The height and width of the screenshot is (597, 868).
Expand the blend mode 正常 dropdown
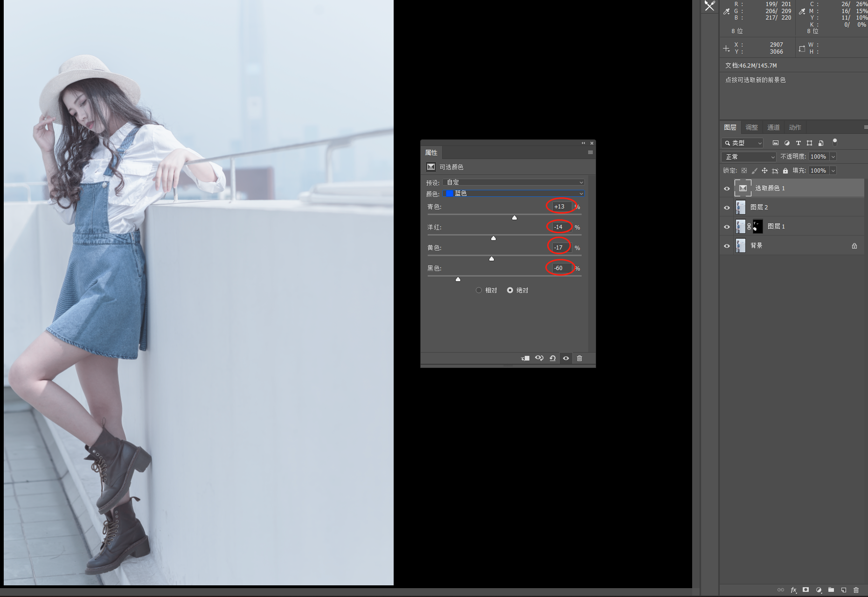[749, 157]
